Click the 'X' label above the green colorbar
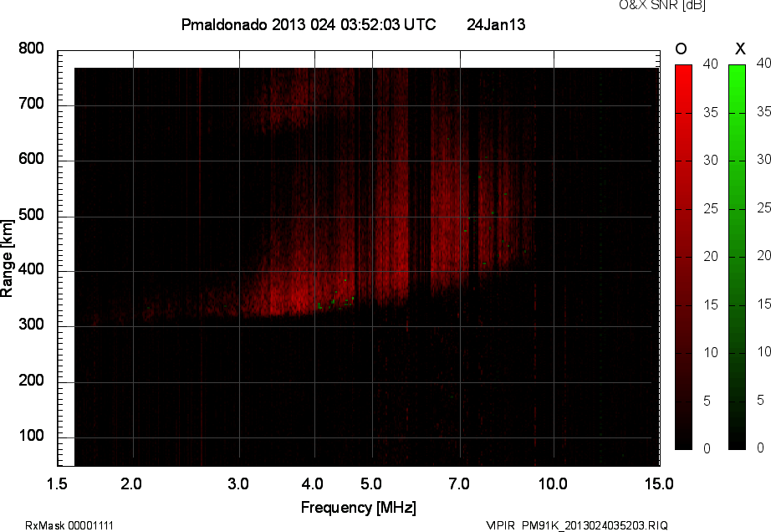The height and width of the screenshot is (532, 771). [740, 49]
